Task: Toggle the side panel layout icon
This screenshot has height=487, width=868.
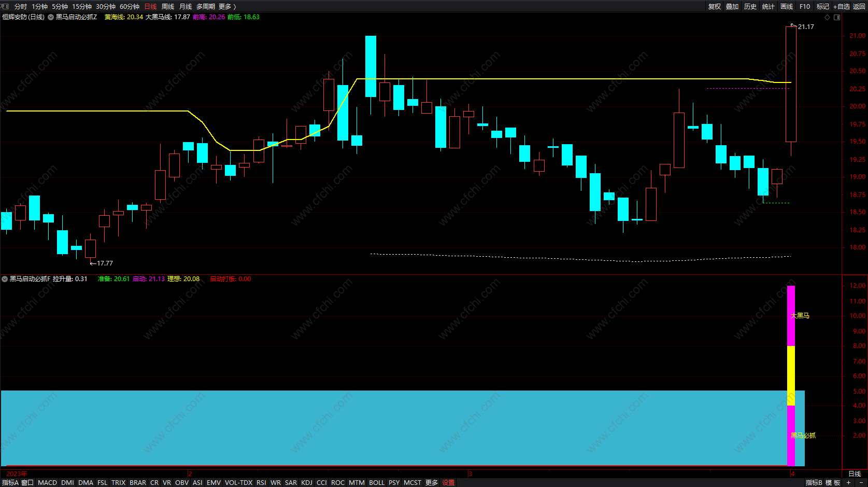Action: point(837,17)
